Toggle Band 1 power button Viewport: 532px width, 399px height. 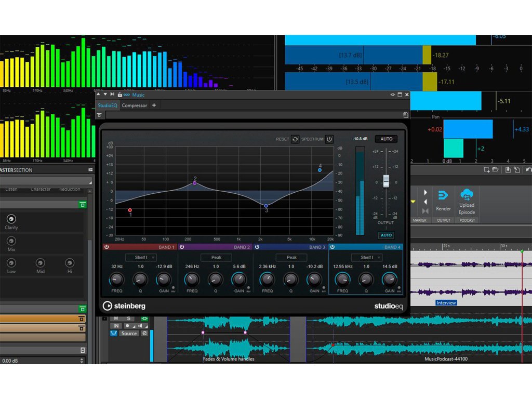(x=107, y=247)
